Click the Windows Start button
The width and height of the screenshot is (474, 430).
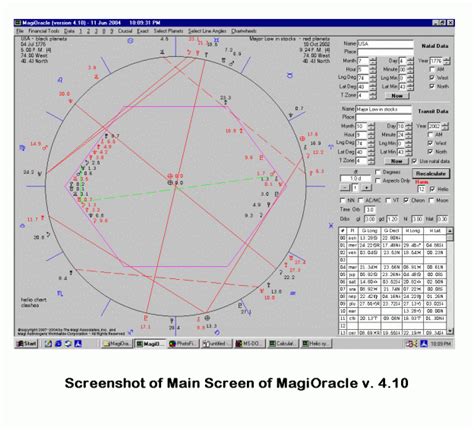27,343
